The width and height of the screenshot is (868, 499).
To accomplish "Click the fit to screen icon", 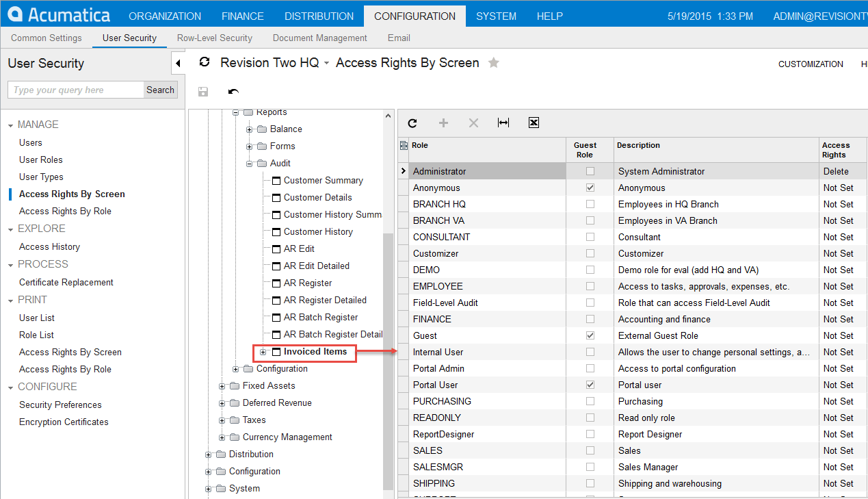I will tap(503, 123).
